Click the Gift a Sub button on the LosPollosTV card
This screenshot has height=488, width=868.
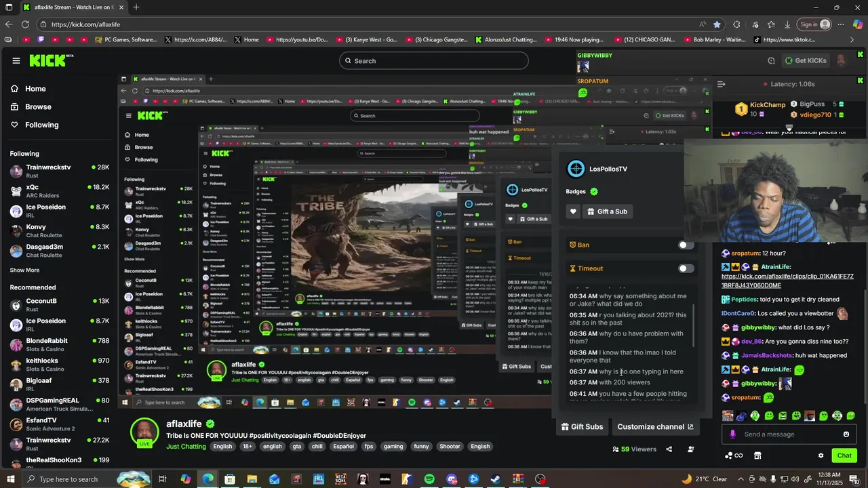coord(608,211)
